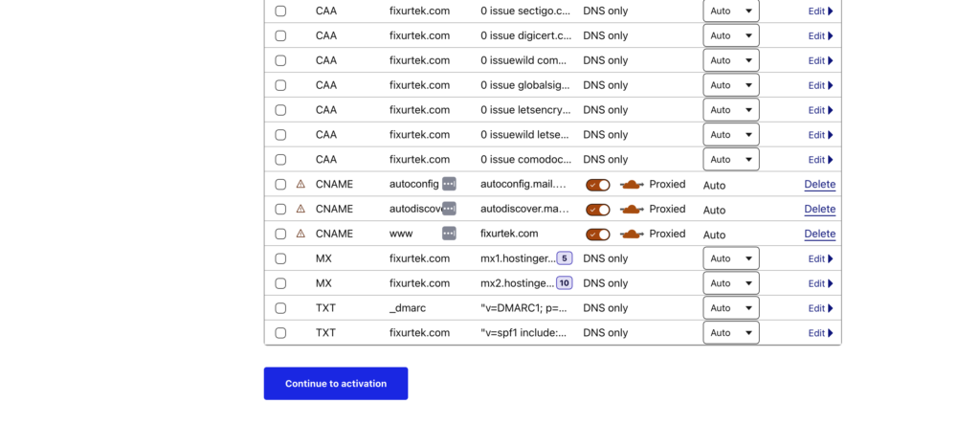Check the box for mx1.hostinger MX record
The image size is (980, 425).
pyautogui.click(x=280, y=258)
